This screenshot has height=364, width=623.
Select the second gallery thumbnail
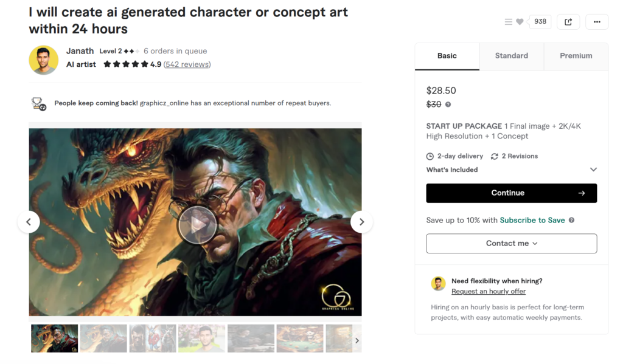[103, 340]
